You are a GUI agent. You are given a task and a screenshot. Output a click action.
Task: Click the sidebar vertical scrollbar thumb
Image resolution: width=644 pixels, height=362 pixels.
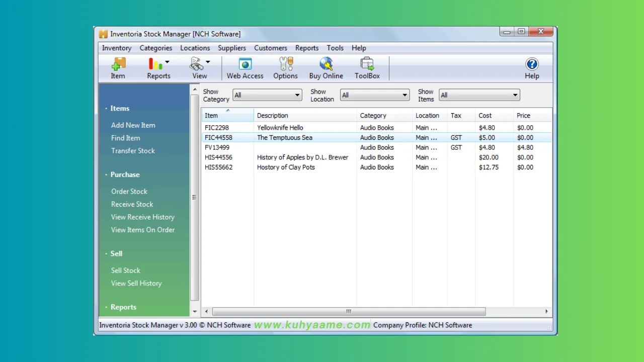pos(195,198)
